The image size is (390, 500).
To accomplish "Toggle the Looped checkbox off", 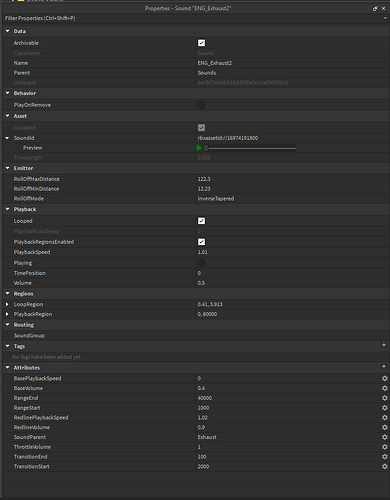I will click(x=202, y=221).
